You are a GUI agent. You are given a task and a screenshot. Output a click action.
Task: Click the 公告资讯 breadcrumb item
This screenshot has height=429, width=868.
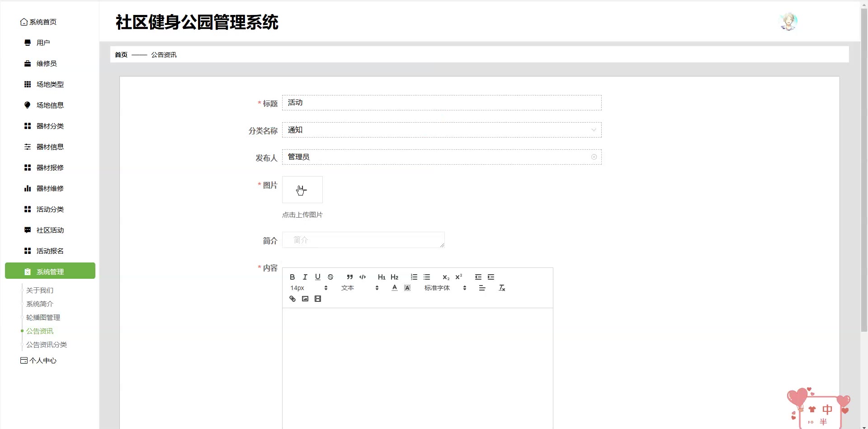(164, 55)
